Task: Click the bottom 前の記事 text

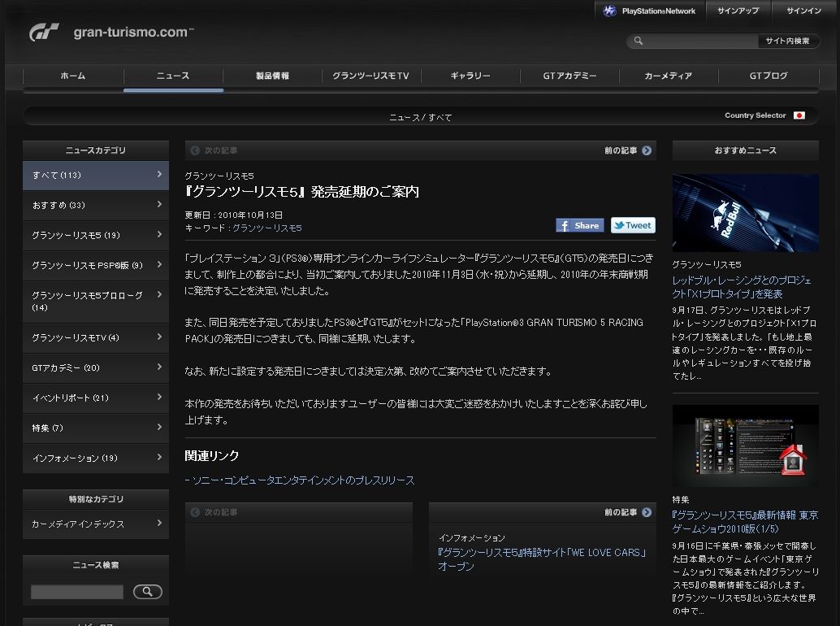Action: click(x=621, y=512)
